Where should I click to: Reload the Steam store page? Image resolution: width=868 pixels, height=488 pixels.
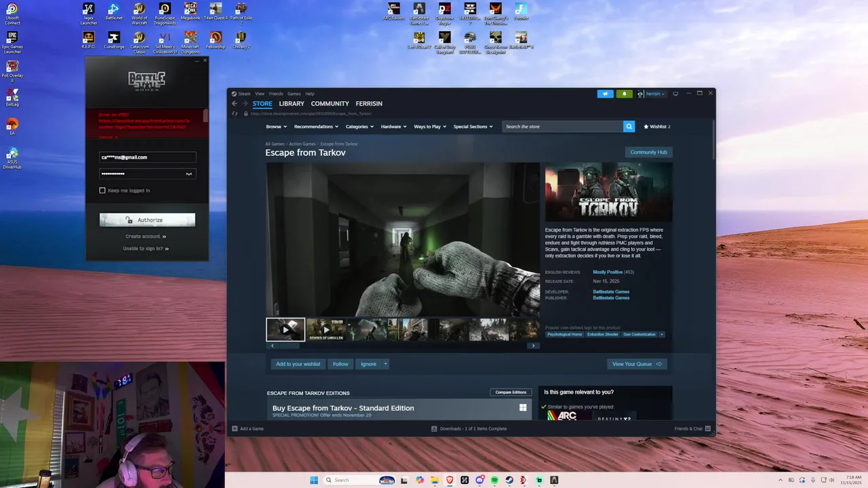point(235,113)
